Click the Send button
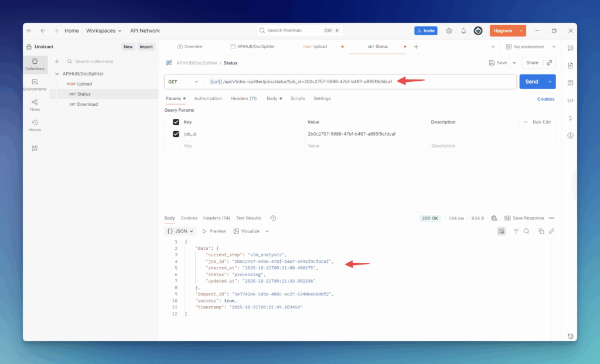The height and width of the screenshot is (364, 600). tap(531, 82)
